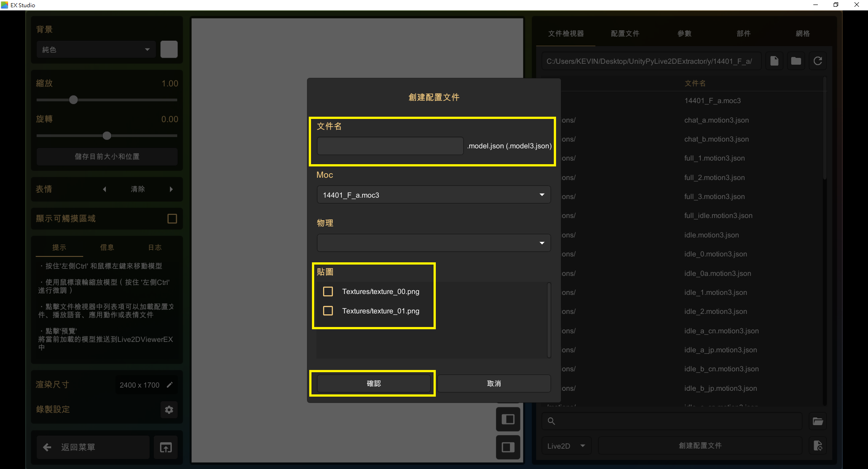Viewport: 868px width, 469px height.
Task: Refresh the file viewer list
Action: click(x=817, y=61)
